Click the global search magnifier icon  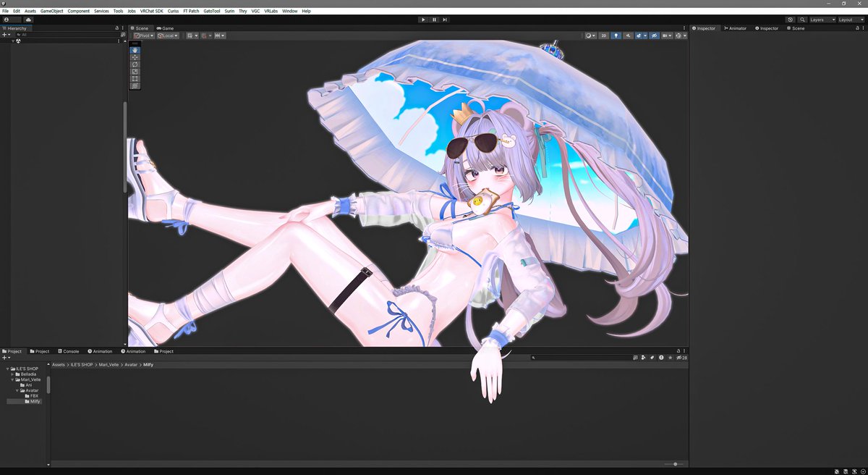click(x=802, y=20)
